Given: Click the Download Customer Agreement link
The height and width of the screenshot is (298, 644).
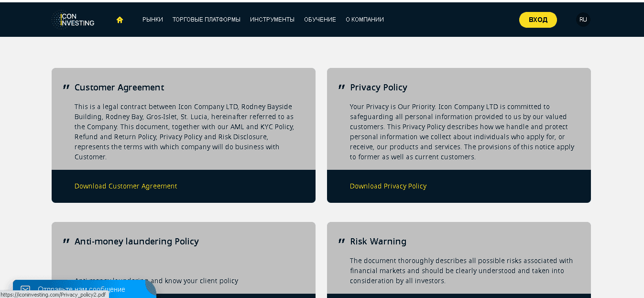Looking at the screenshot, I should coord(126,186).
